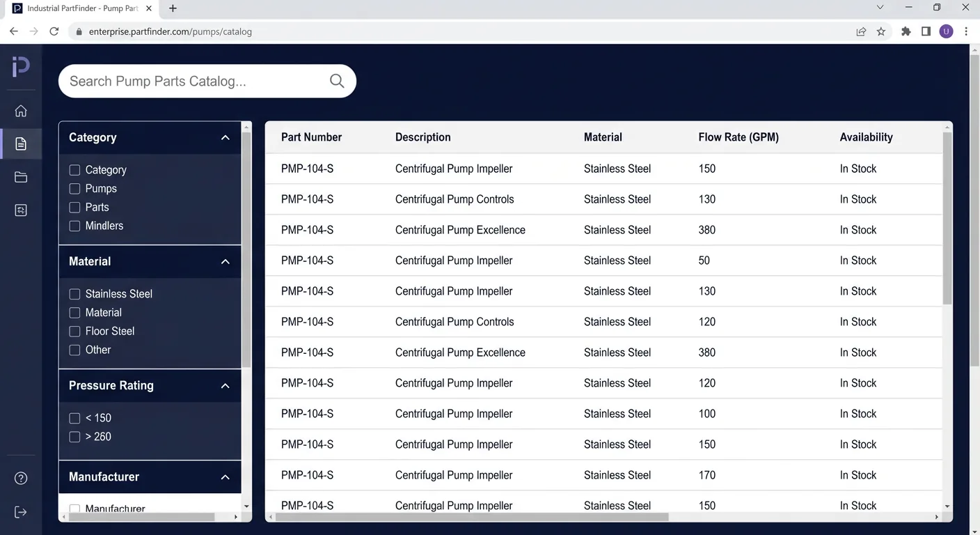Click the filter panel horizontal scrollbar
The image size is (980, 535).
tap(141, 517)
